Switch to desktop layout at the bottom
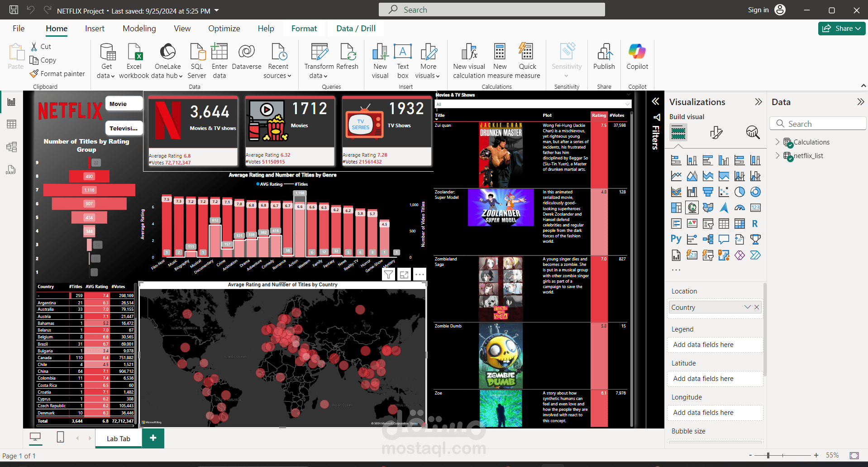This screenshot has width=868, height=467. point(35,437)
